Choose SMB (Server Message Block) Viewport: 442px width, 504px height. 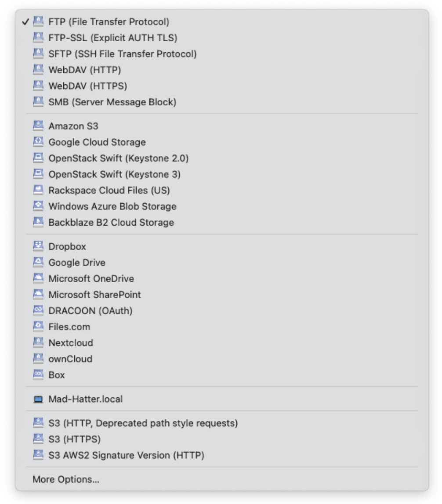(x=112, y=102)
